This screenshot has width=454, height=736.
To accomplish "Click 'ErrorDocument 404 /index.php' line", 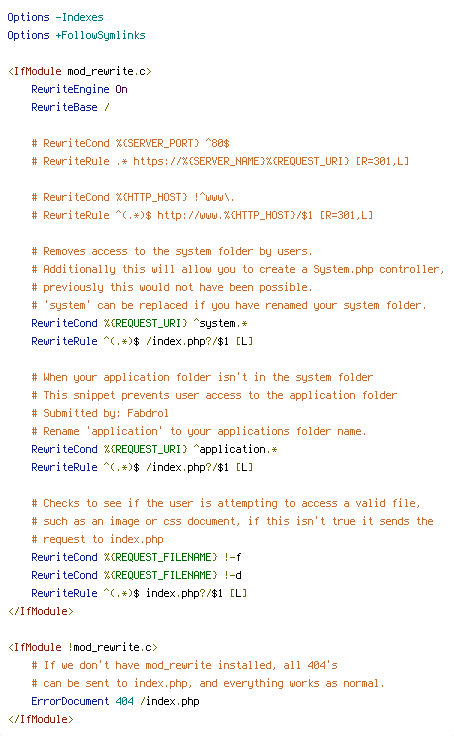I will coord(115,701).
